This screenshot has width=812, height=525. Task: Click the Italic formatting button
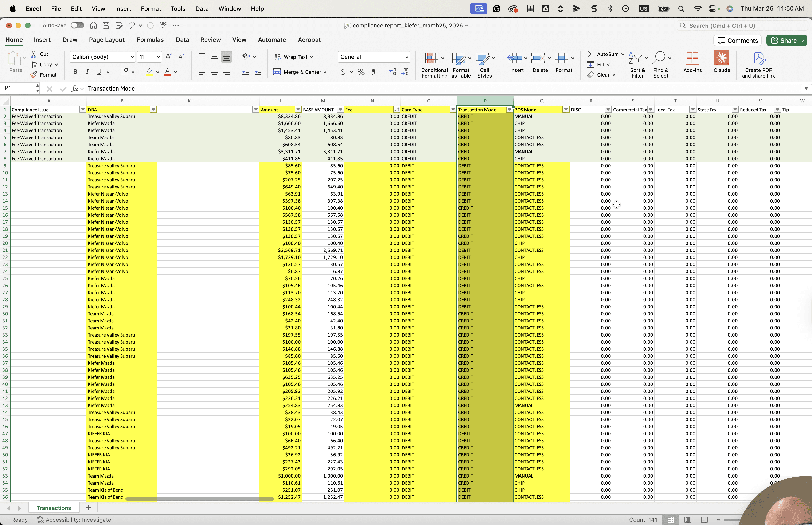[87, 72]
